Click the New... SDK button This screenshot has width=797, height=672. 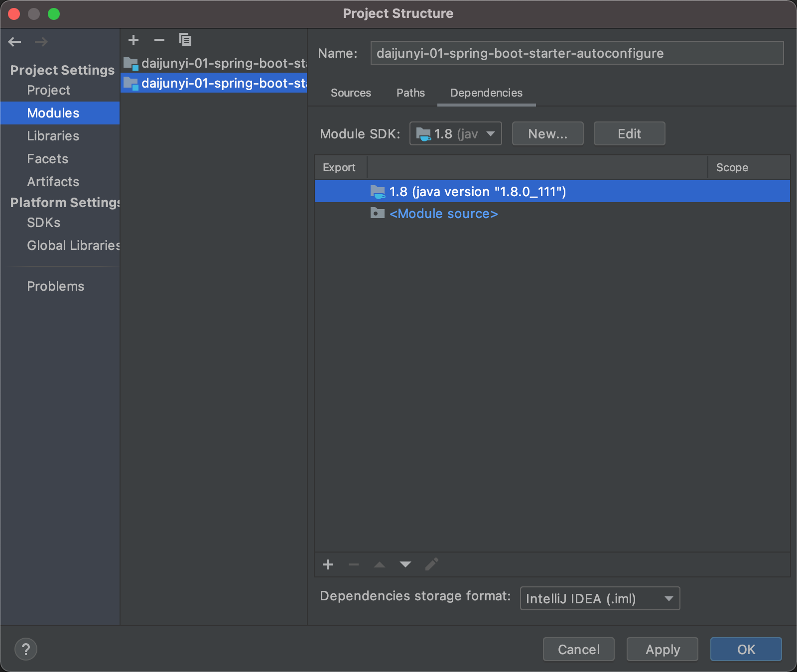coord(548,133)
